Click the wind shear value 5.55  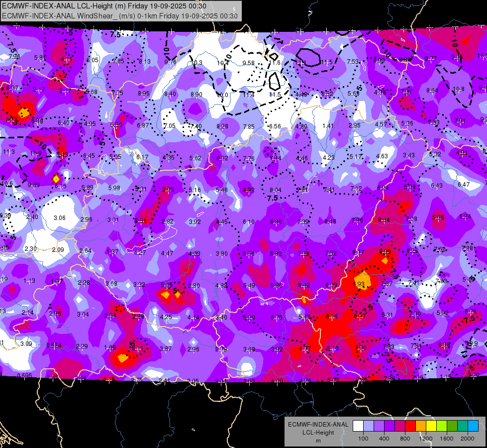tap(438, 218)
